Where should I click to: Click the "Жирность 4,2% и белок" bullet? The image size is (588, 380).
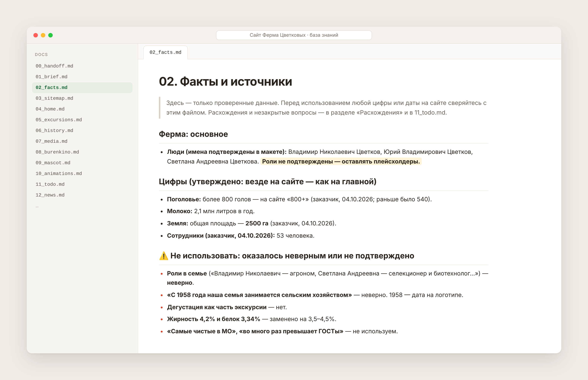pyautogui.click(x=251, y=319)
